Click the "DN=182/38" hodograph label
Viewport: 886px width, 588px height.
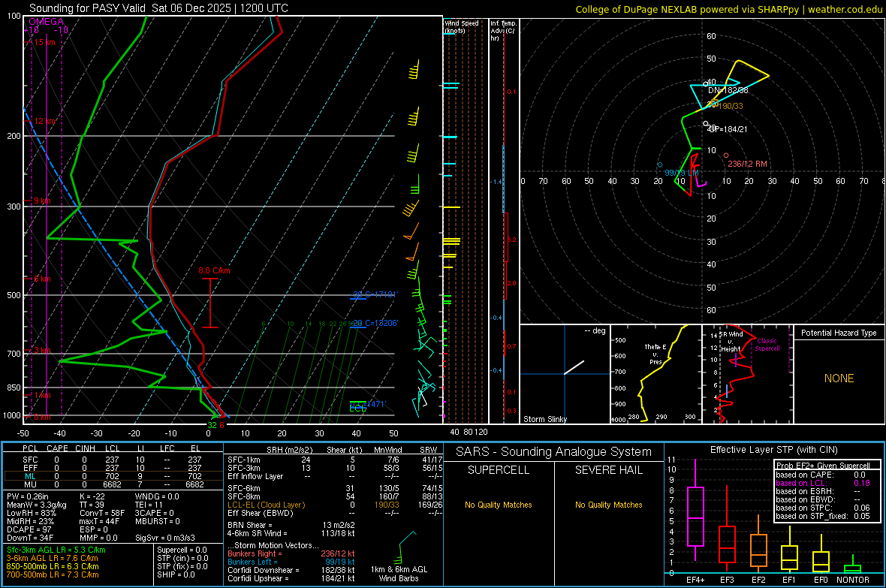[728, 90]
